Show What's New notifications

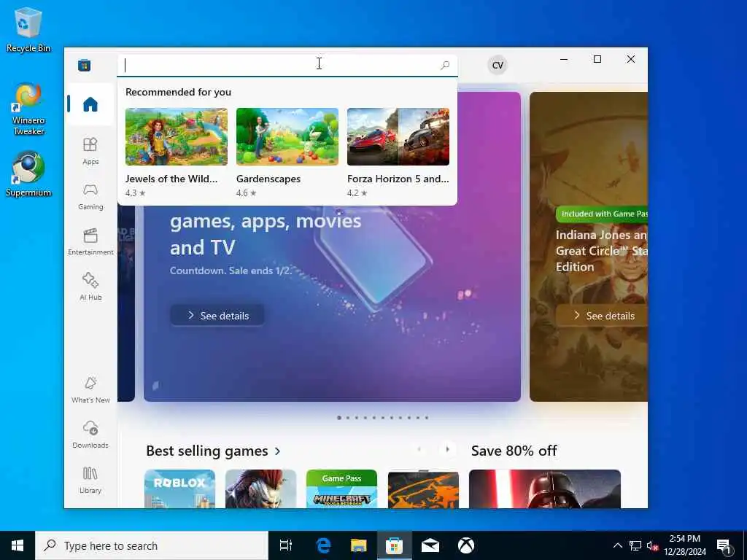tap(90, 390)
